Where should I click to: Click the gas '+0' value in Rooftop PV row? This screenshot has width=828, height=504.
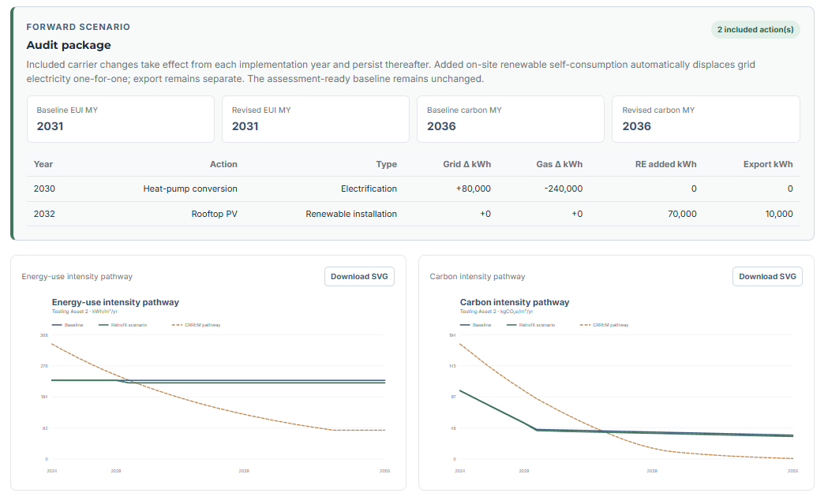click(x=577, y=214)
